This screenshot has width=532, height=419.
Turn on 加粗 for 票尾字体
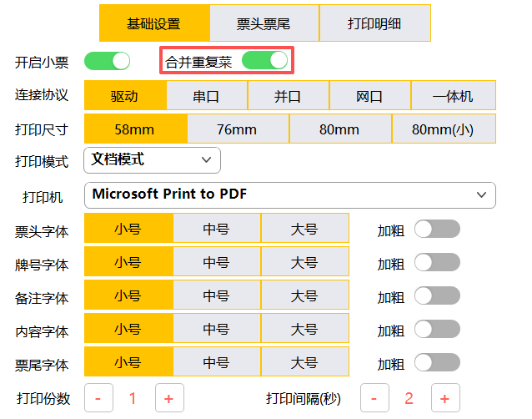(x=437, y=363)
